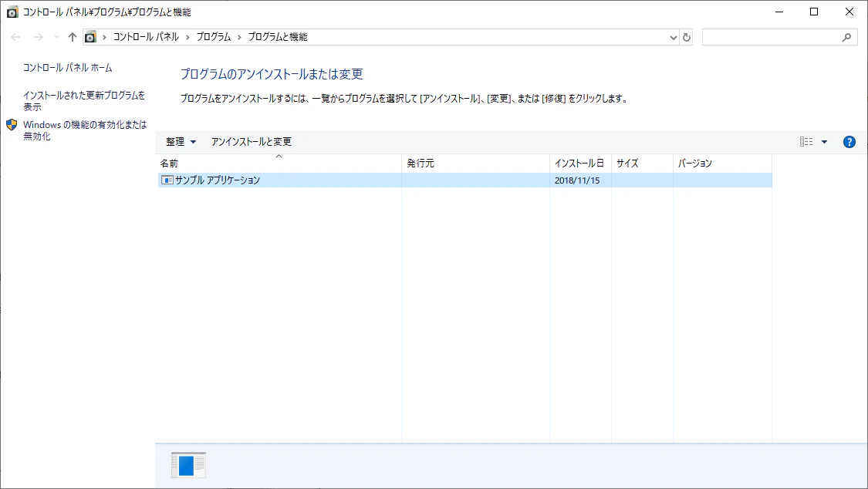Click the search magnifier icon
This screenshot has height=489, width=868.
pos(846,37)
